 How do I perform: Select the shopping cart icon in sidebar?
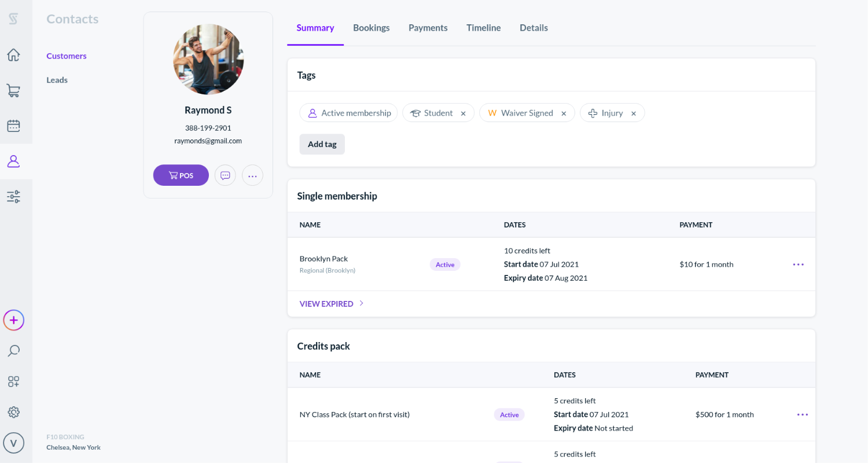[13, 90]
